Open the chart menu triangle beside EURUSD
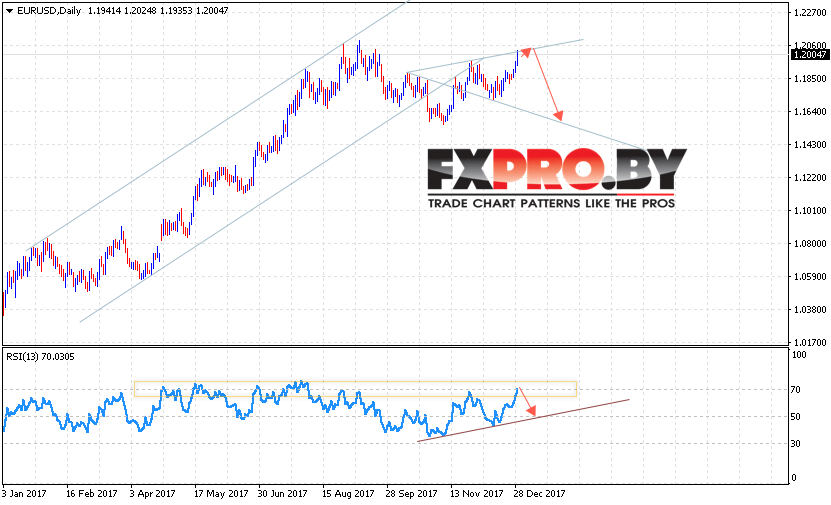Image resolution: width=831 pixels, height=505 pixels. (9, 11)
